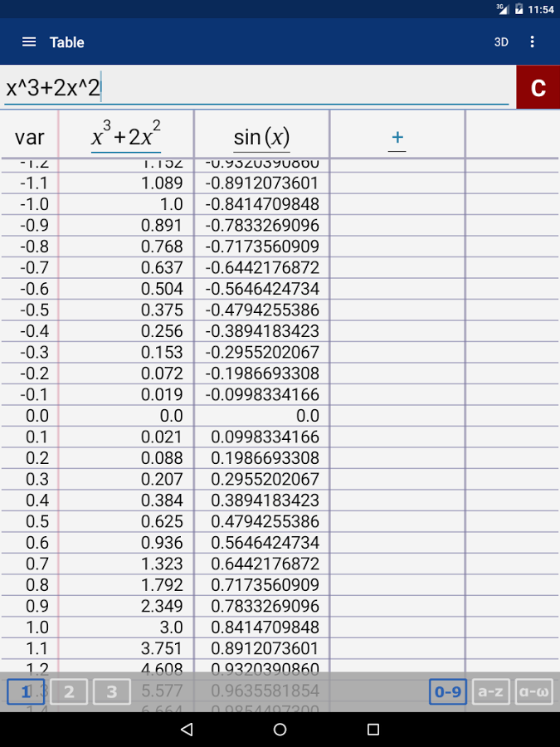
Task: Tap the var column header
Action: click(x=30, y=137)
